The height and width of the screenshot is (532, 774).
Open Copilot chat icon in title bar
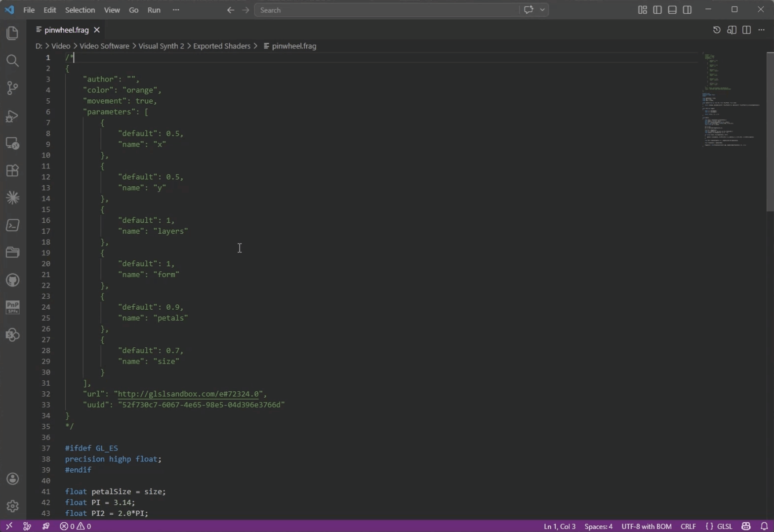[x=529, y=10]
